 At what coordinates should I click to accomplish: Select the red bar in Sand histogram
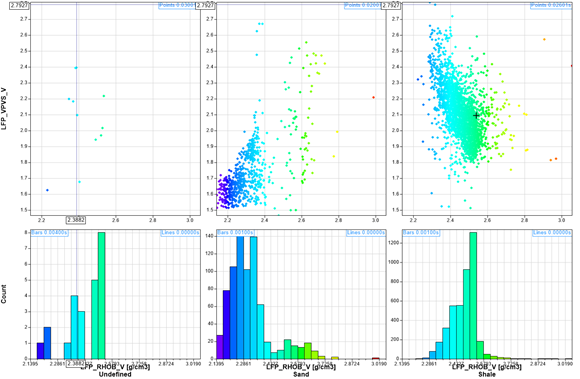(x=375, y=358)
